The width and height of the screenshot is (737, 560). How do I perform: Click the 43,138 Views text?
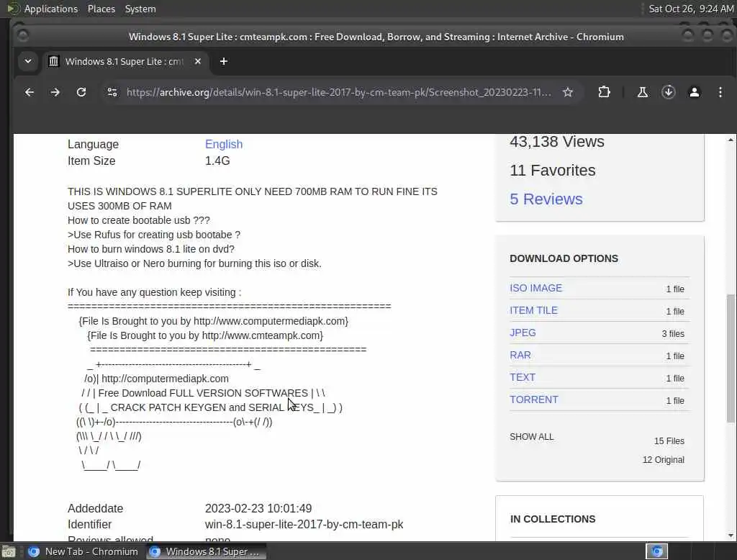557,142
